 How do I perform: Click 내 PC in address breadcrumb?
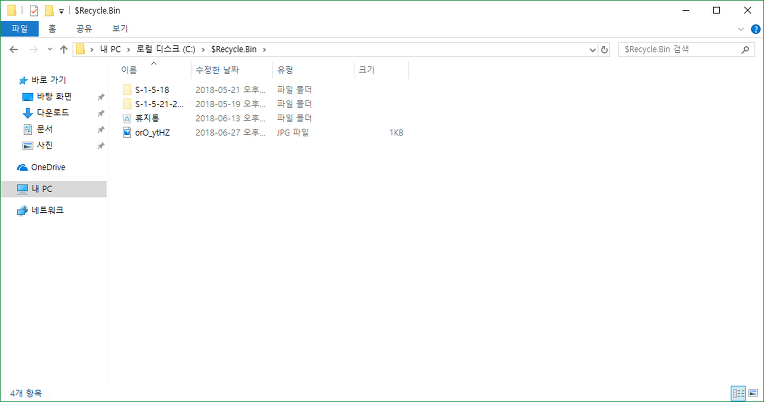coord(110,49)
